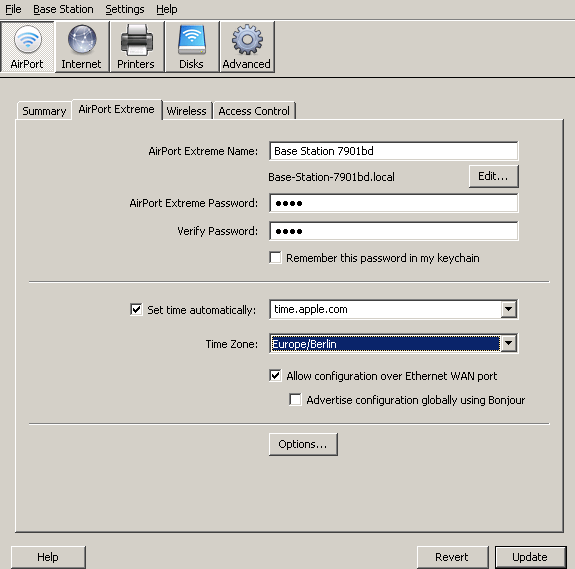This screenshot has width=575, height=569.
Task: Click the Options... button
Action: pyautogui.click(x=303, y=444)
